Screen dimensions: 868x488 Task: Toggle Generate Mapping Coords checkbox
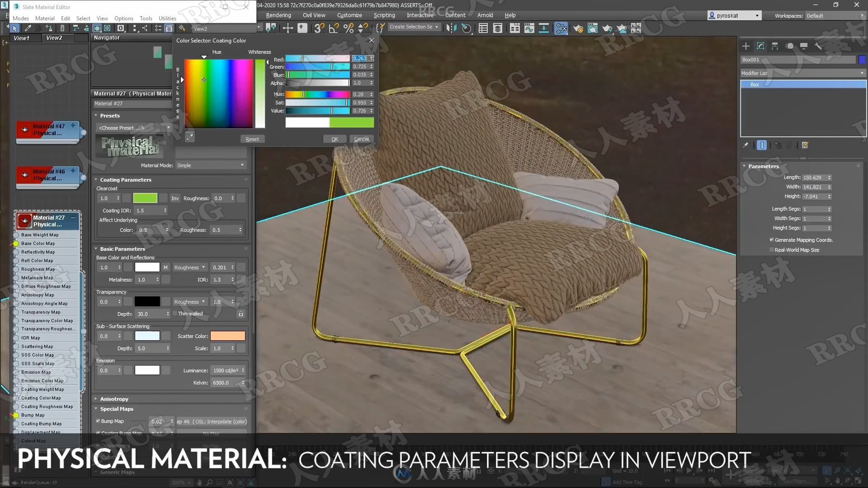click(x=771, y=239)
